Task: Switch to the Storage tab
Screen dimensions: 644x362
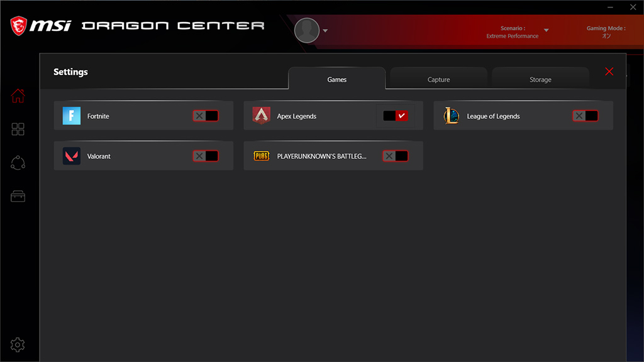Action: coord(540,79)
